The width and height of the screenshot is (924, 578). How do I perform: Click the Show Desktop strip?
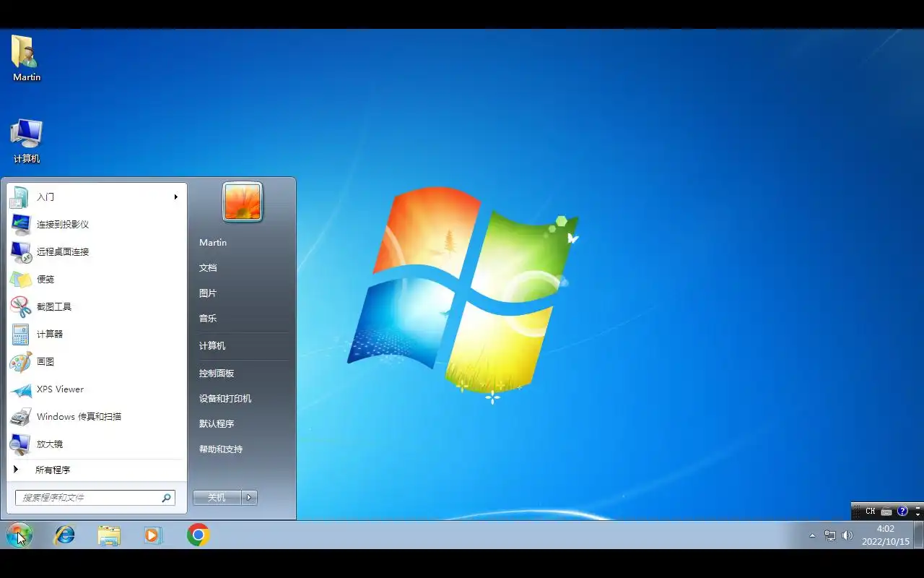[919, 535]
